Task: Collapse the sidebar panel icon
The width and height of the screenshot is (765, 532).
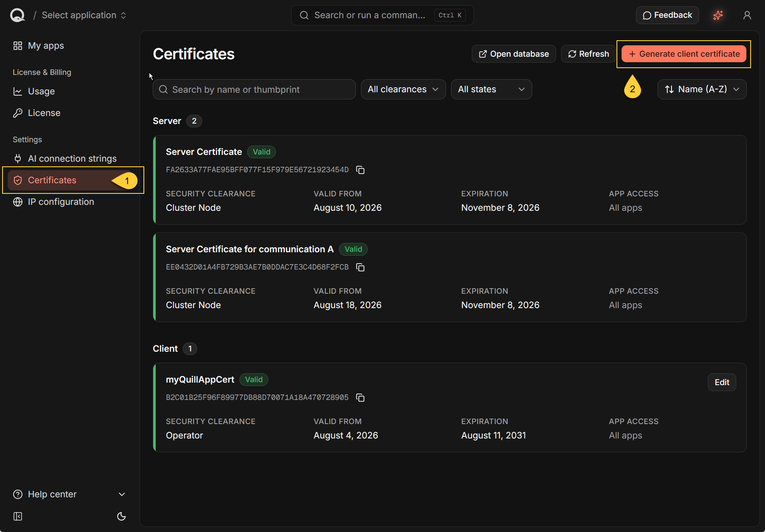Action: [18, 516]
